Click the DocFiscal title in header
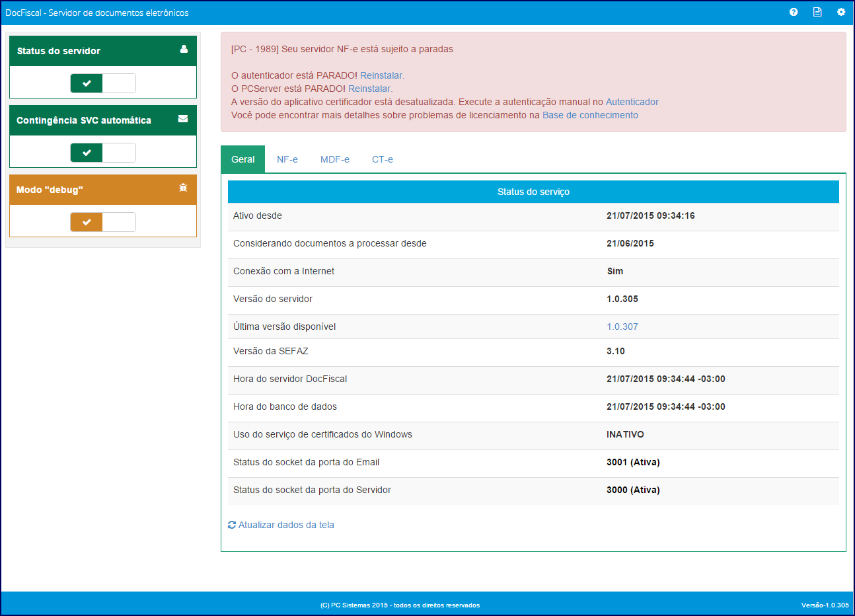Screen dimensions: 855x616 point(97,13)
